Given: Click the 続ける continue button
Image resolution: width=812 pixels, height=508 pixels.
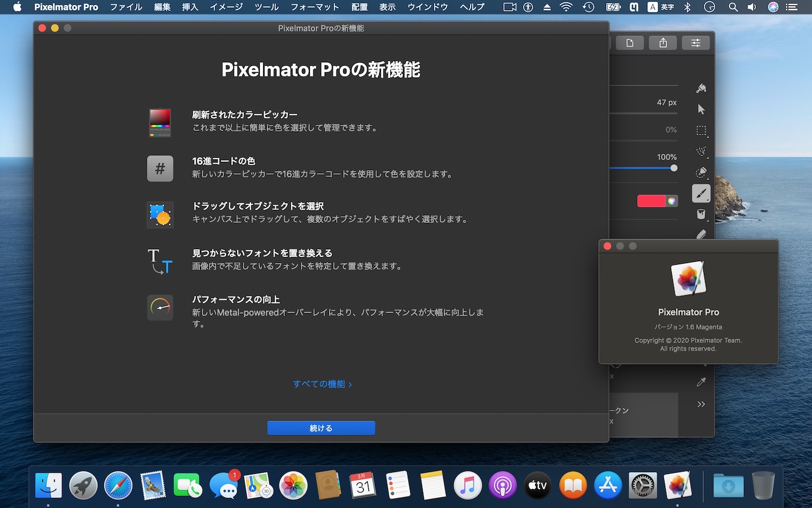Looking at the screenshot, I should coord(321,428).
